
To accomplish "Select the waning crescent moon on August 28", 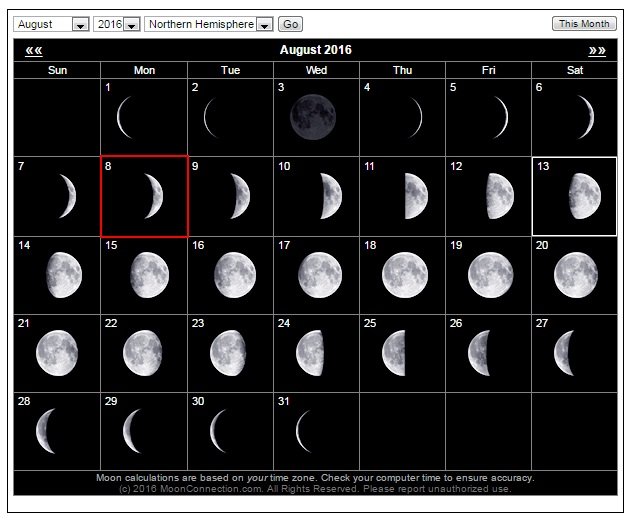I will pyautogui.click(x=46, y=431).
